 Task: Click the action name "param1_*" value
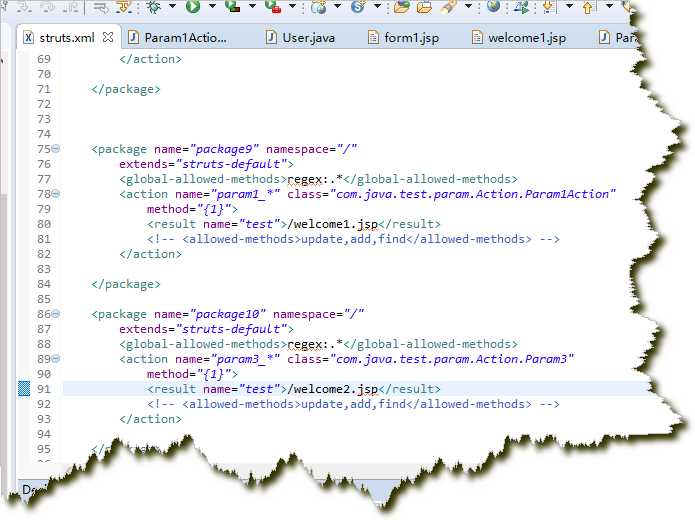[245, 194]
